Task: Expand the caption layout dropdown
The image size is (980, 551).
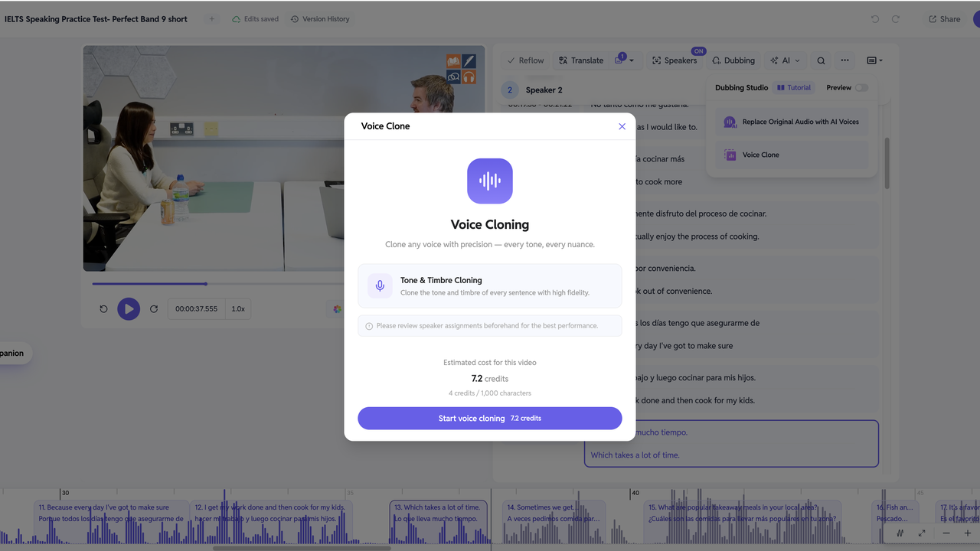Action: (x=874, y=60)
